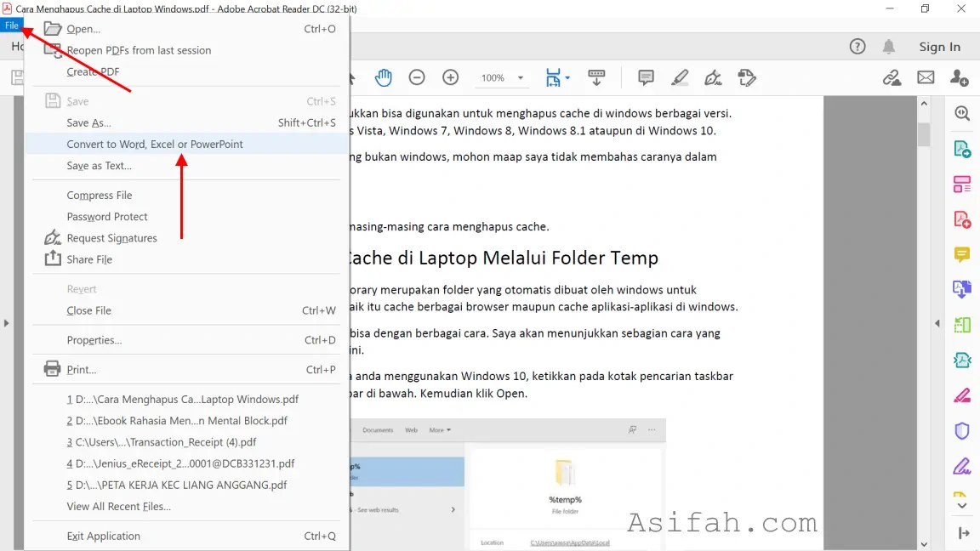This screenshot has height=551, width=980.
Task: Open the zoom level 100% dropdown
Action: [502, 77]
